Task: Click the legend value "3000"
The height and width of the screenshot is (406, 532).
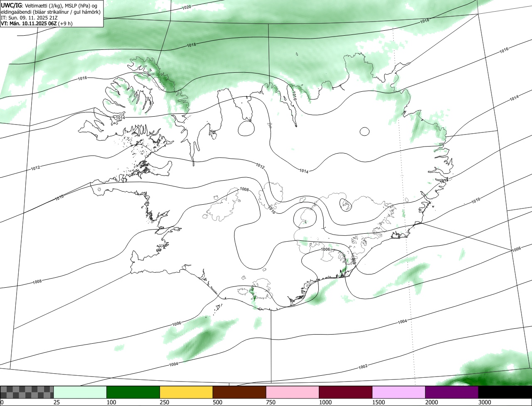Action: (485, 402)
